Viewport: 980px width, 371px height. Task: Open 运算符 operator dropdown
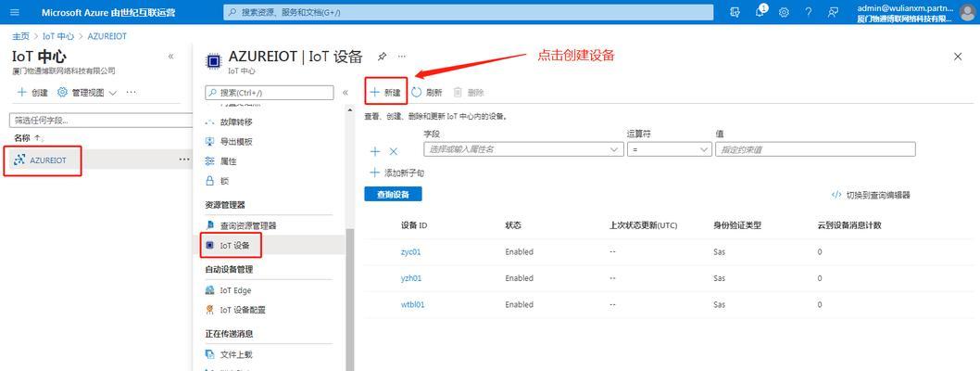click(670, 149)
